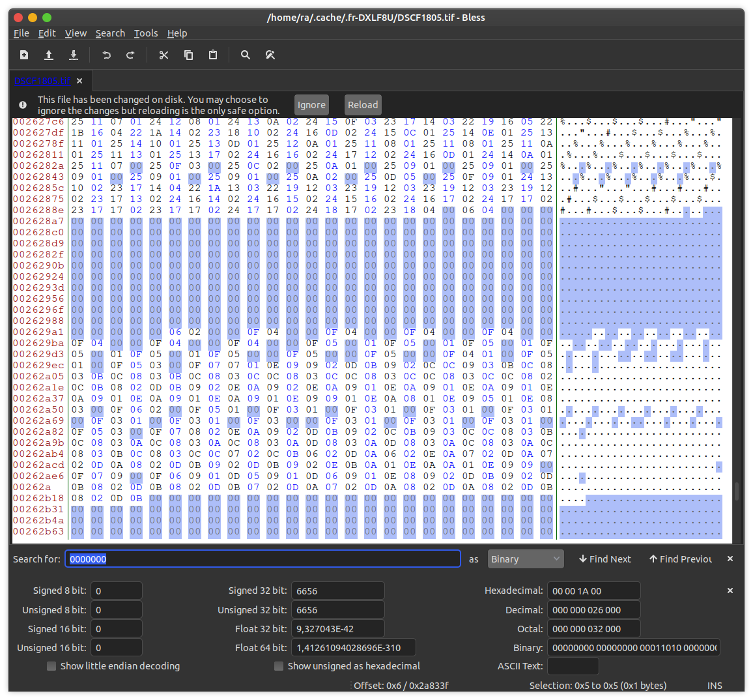The image size is (753, 700).
Task: Open the File menu
Action: (x=21, y=33)
